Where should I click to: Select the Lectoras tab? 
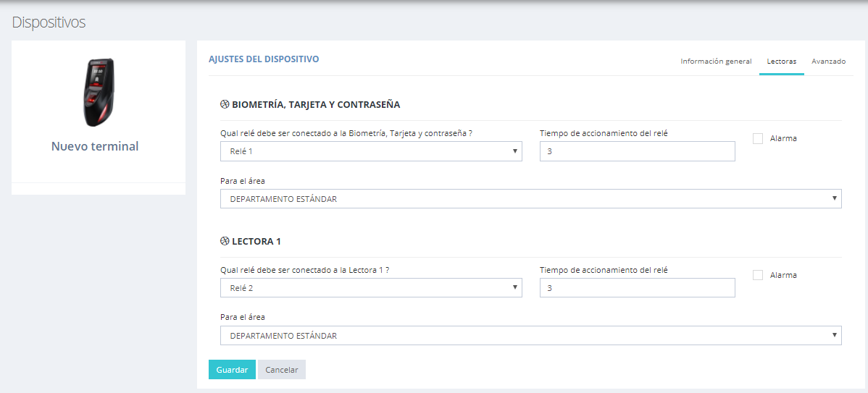(782, 62)
